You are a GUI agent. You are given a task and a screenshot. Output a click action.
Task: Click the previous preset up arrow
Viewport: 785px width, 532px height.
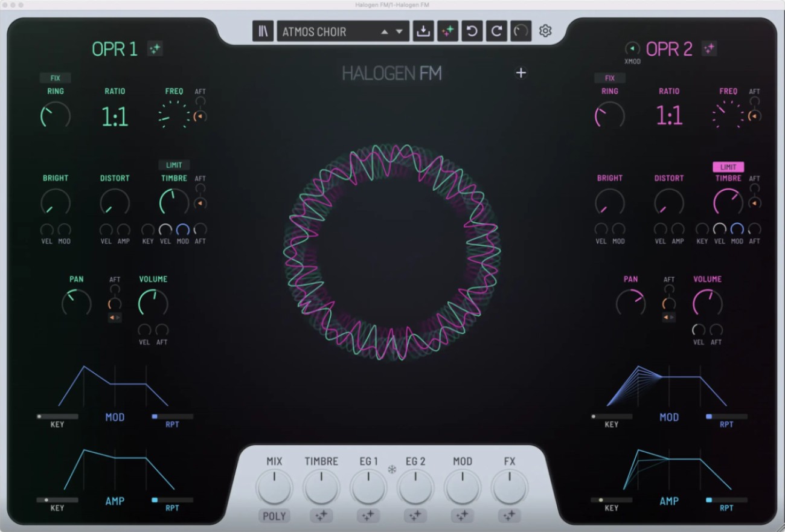[385, 31]
